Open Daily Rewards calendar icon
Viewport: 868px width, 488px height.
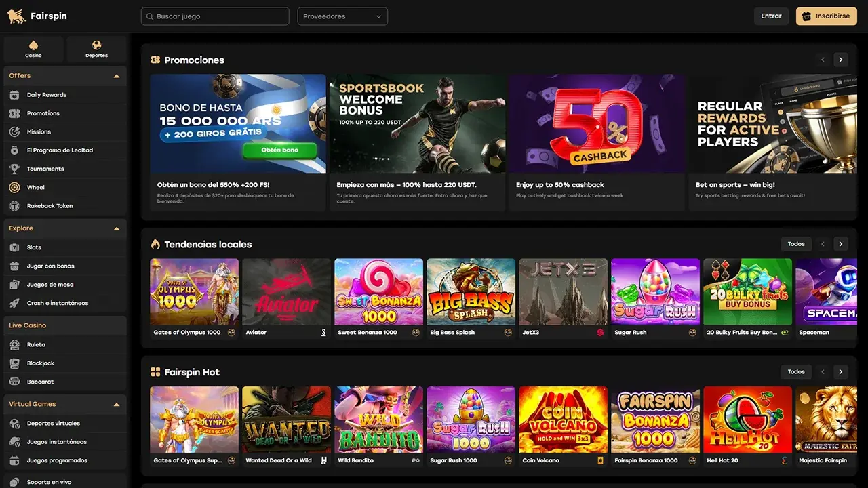point(14,95)
